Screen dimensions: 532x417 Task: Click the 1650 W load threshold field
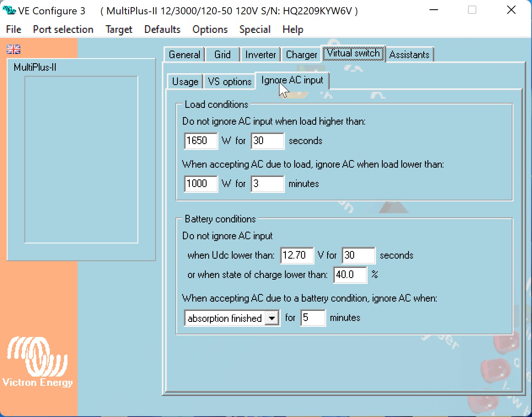tap(201, 141)
